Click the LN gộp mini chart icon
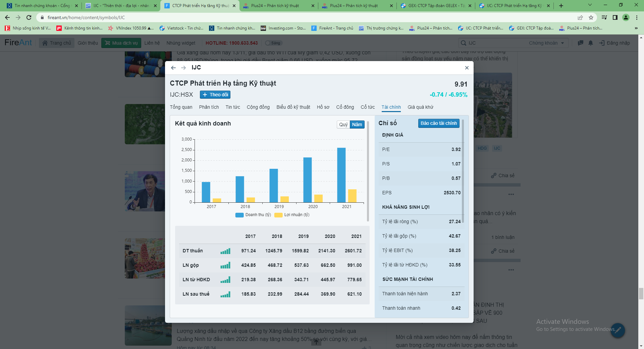 (x=225, y=265)
